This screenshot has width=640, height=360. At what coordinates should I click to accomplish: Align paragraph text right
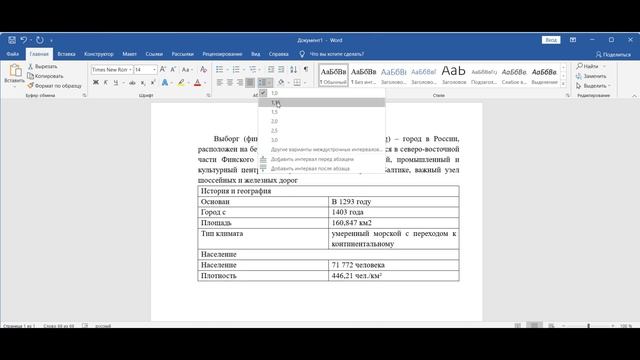coord(240,83)
